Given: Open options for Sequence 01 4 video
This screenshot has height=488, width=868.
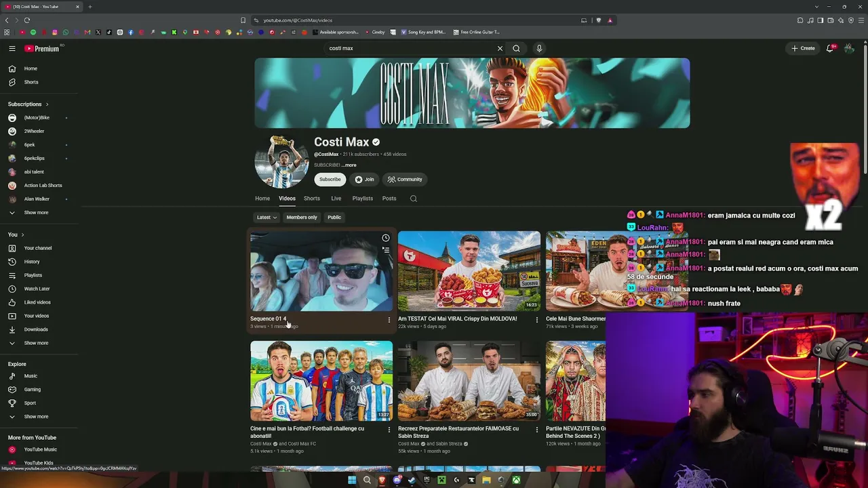Looking at the screenshot, I should (389, 319).
